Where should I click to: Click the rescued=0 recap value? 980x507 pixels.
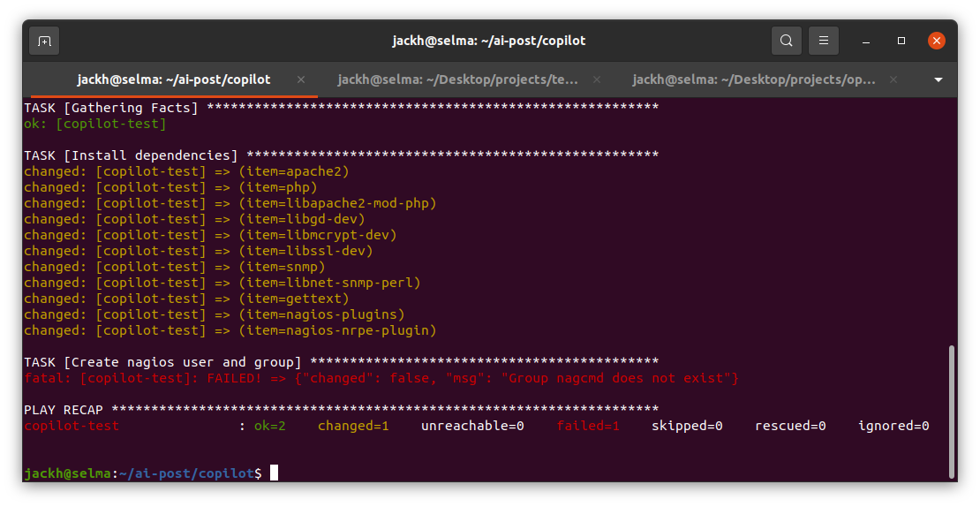pyautogui.click(x=790, y=426)
